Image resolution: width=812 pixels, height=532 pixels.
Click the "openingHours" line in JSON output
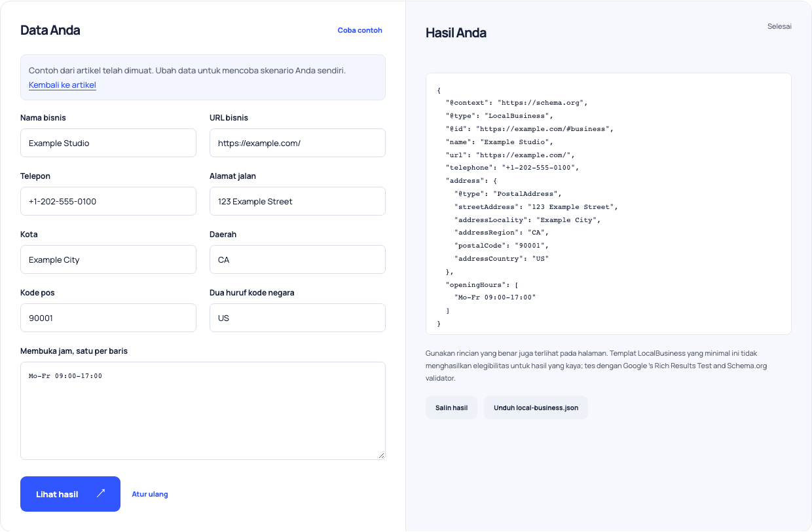click(482, 285)
